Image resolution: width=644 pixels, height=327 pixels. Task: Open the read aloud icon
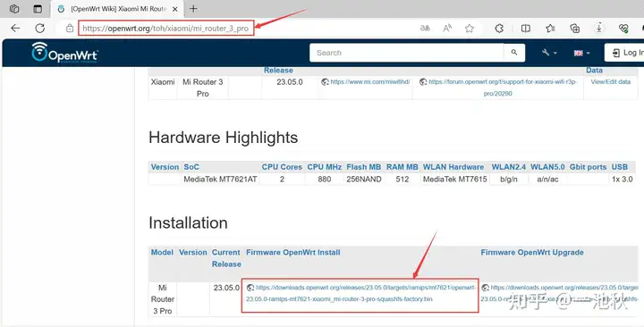447,29
